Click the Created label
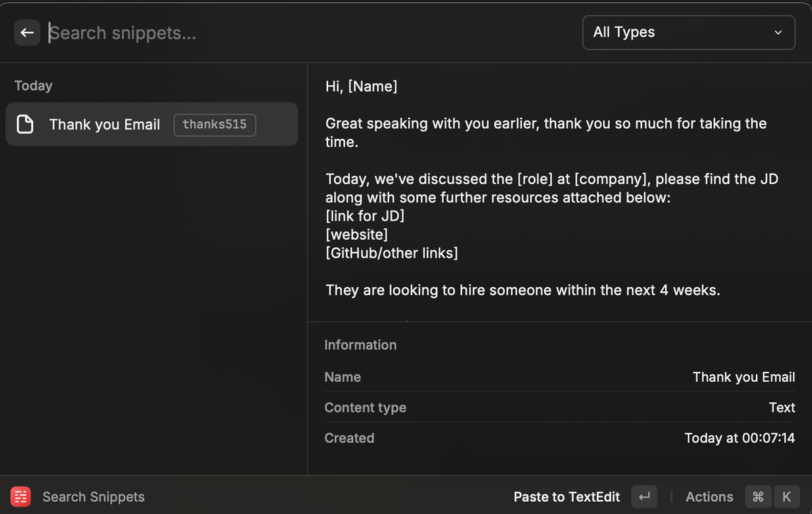 click(x=349, y=438)
